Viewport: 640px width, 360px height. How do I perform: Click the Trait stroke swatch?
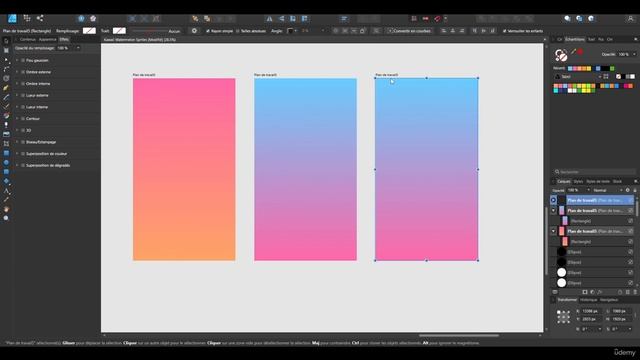pos(119,31)
